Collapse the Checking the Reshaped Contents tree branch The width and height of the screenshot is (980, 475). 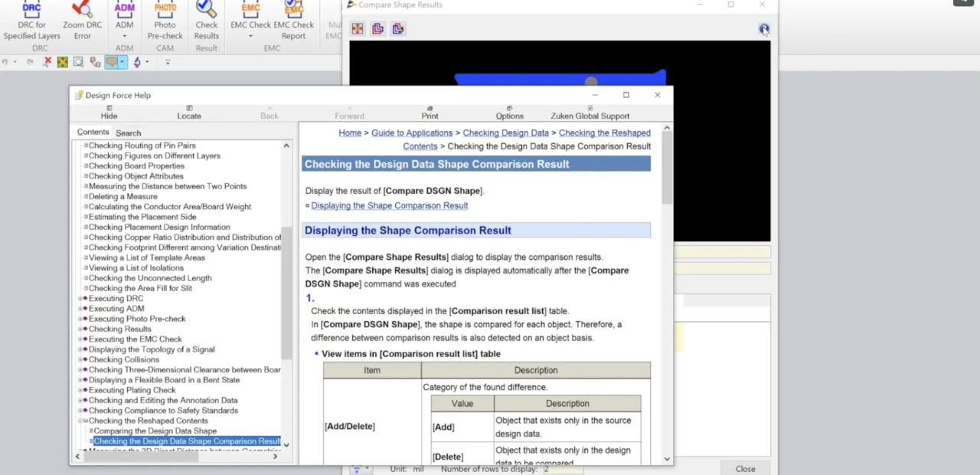pyautogui.click(x=80, y=421)
